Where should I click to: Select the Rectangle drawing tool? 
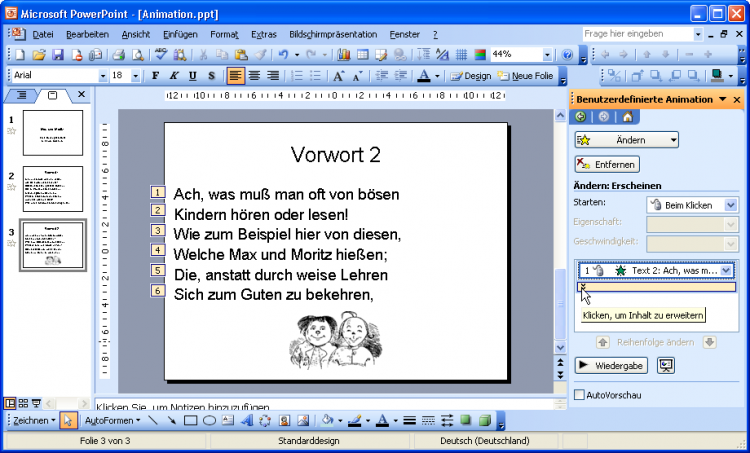(190, 421)
